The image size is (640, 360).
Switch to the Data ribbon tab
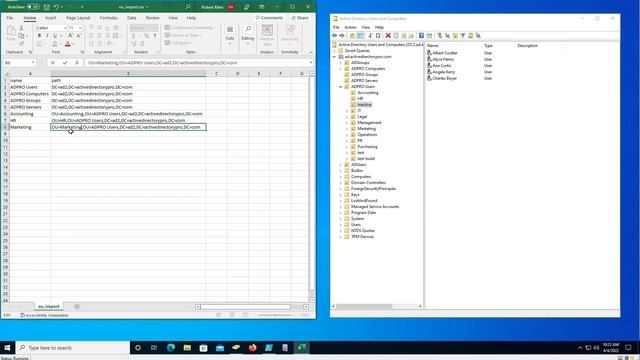pos(131,18)
